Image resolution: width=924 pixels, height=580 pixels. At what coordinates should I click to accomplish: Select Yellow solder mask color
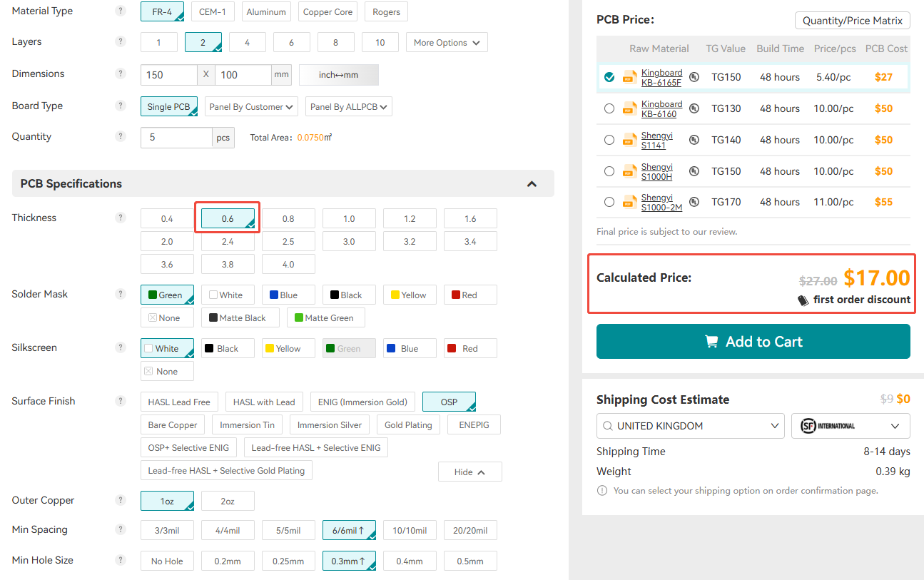(410, 295)
